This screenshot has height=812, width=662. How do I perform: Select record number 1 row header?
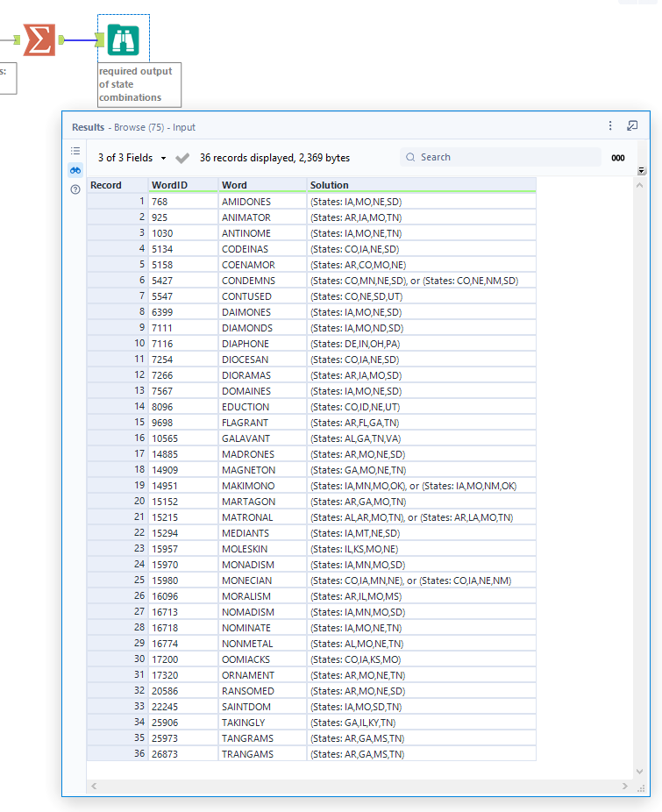coord(117,202)
